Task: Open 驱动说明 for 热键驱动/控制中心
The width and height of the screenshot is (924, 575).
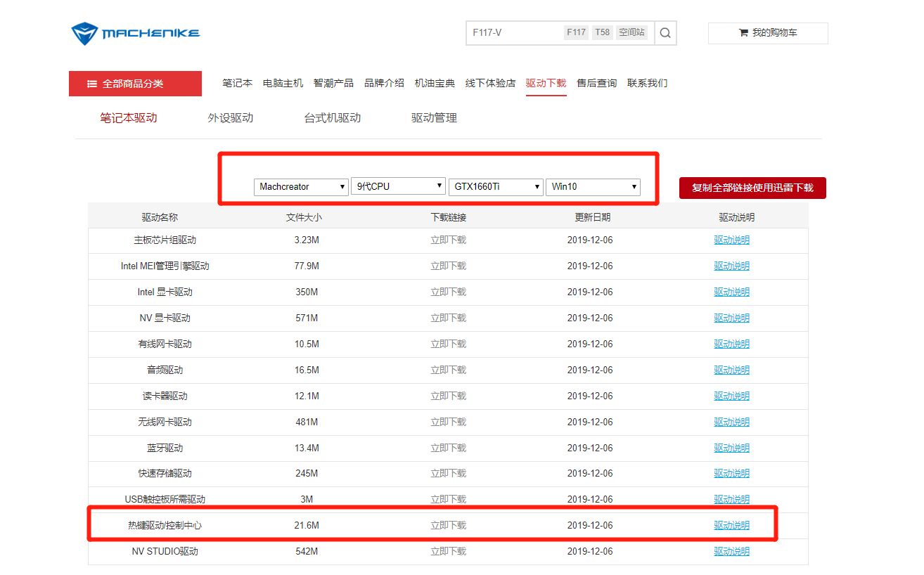Action: pyautogui.click(x=732, y=525)
